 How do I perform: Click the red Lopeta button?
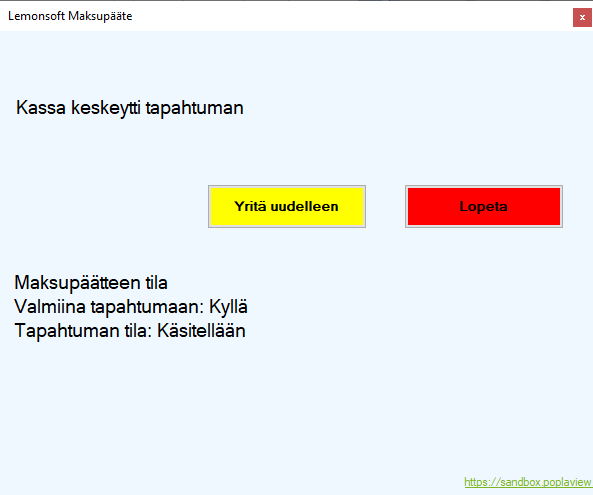pyautogui.click(x=484, y=206)
